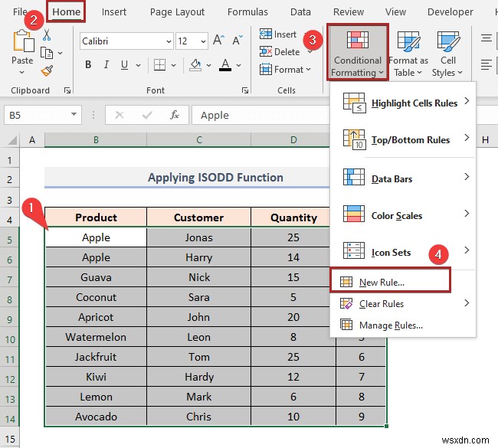Decrease font size with small A icon
This screenshot has height=448, width=498.
238,41
